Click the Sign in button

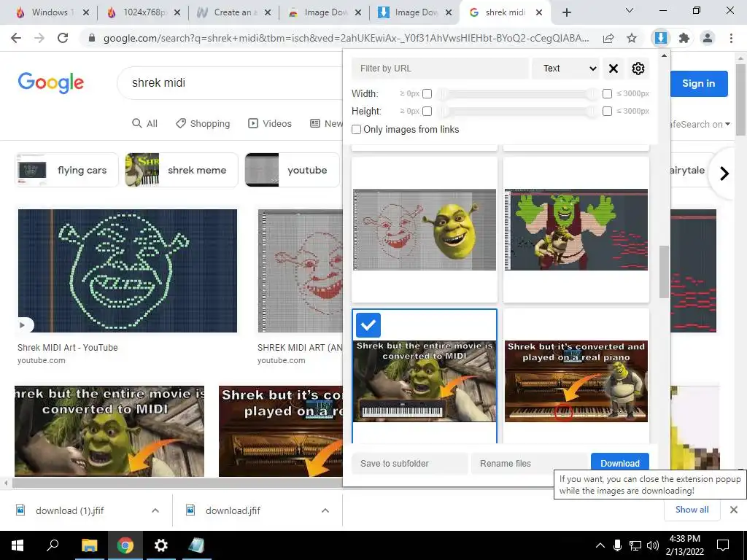click(x=698, y=83)
